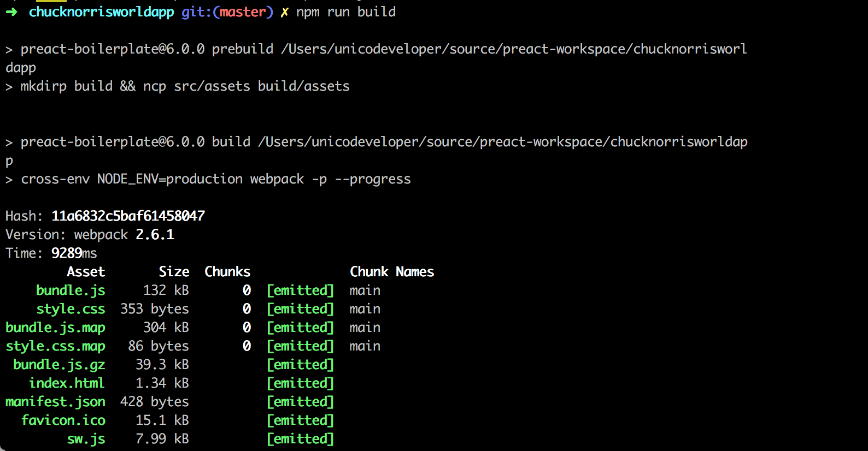Click chunk name 'main' on bundle.js row
Viewport: 868px width, 451px height.
(365, 290)
